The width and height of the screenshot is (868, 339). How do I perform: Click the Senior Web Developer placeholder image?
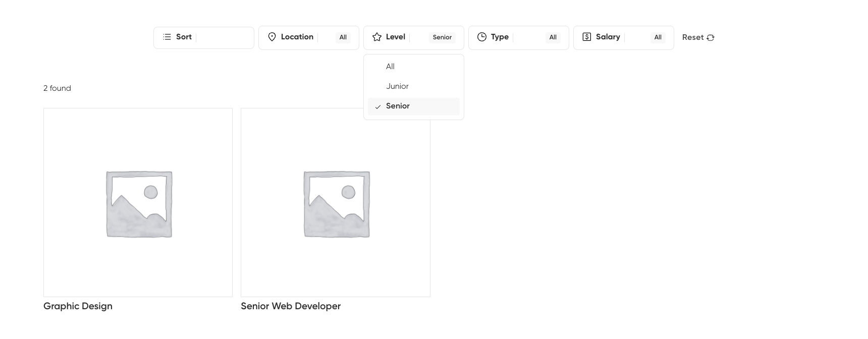pyautogui.click(x=336, y=203)
